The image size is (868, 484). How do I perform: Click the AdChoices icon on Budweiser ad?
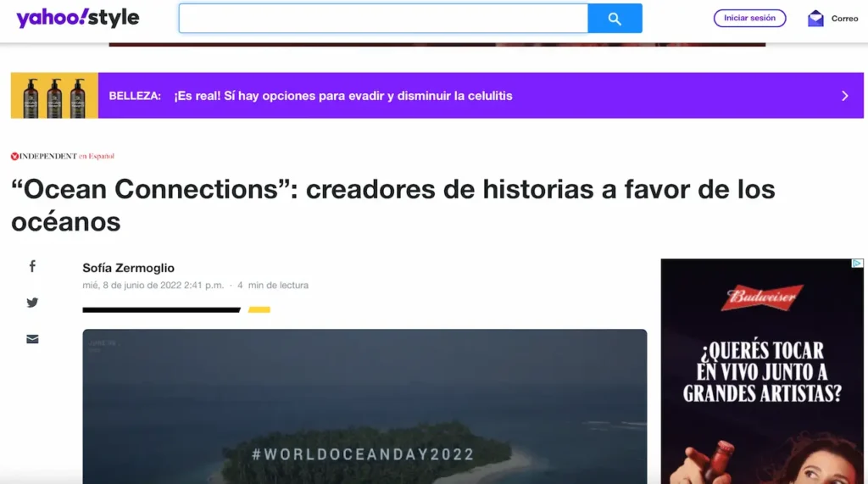pyautogui.click(x=857, y=264)
